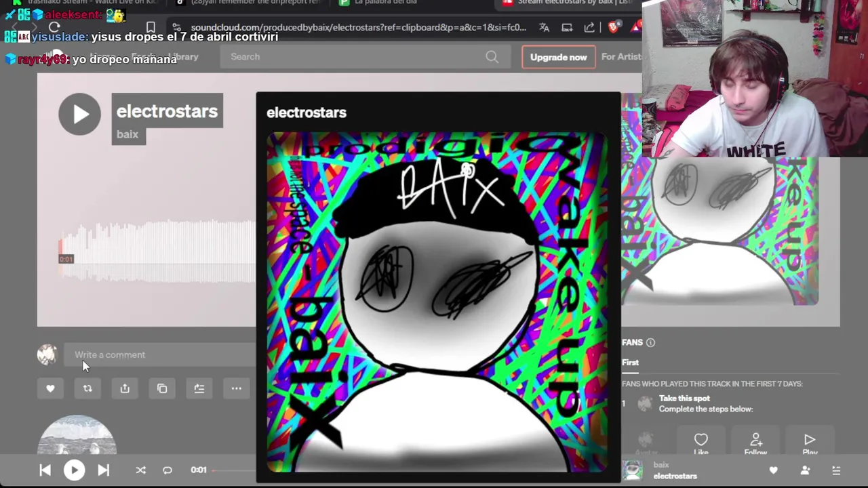Click the FANS info circle icon
The width and height of the screenshot is (868, 488).
[x=650, y=342]
